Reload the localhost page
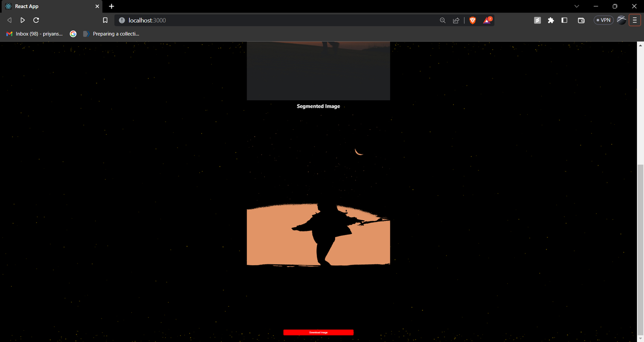Screen dimensions: 644x342 [x=36, y=20]
